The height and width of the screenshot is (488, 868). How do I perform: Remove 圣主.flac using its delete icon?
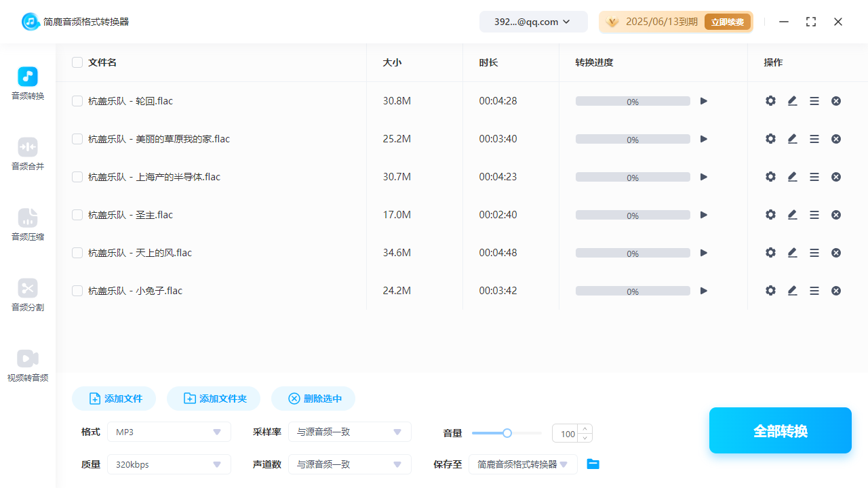(x=836, y=215)
